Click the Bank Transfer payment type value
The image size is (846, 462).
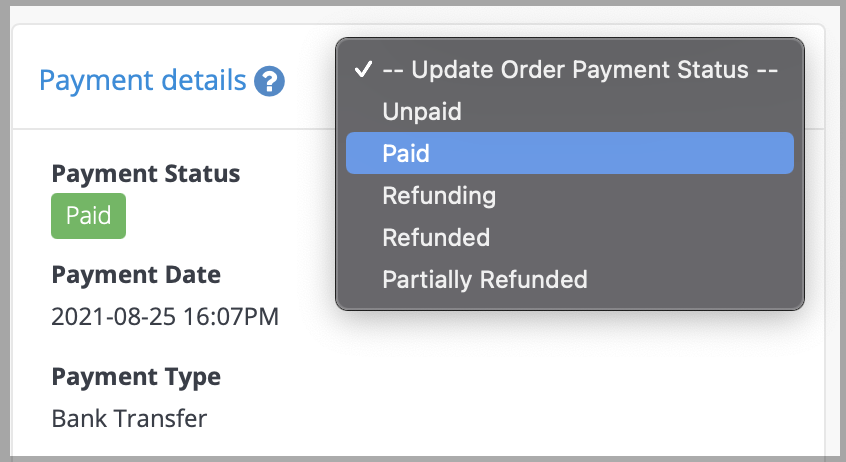129,418
